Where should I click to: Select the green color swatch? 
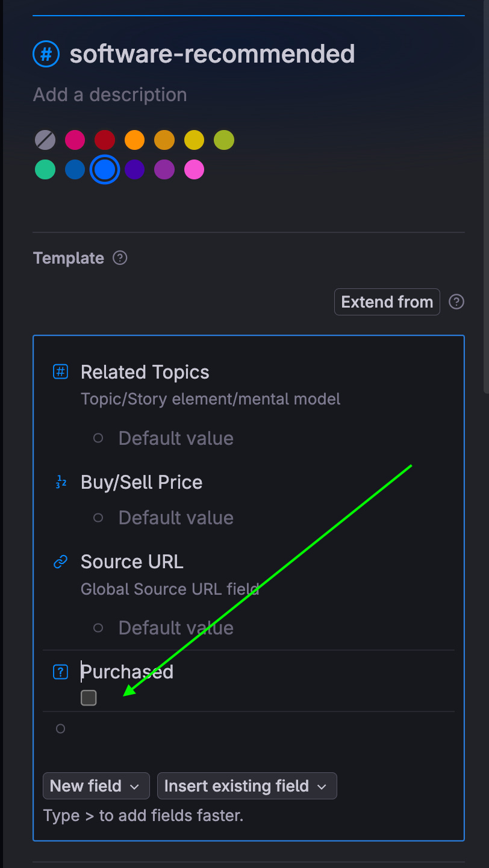45,169
